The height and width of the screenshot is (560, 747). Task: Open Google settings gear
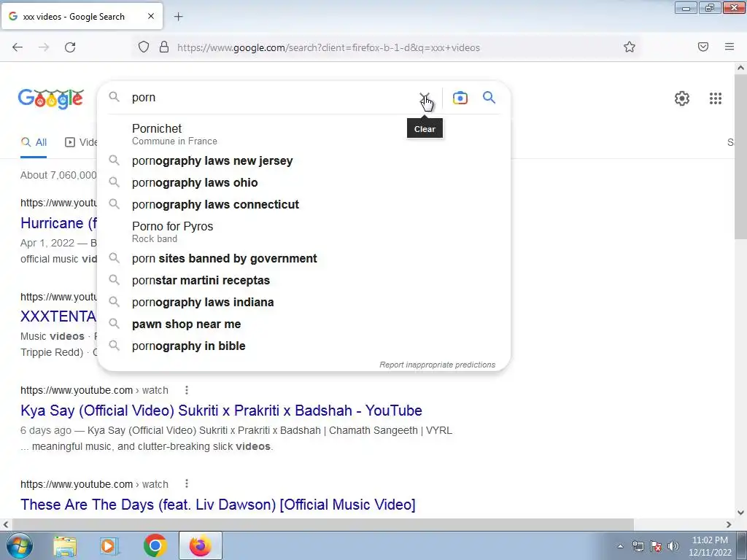coord(682,98)
